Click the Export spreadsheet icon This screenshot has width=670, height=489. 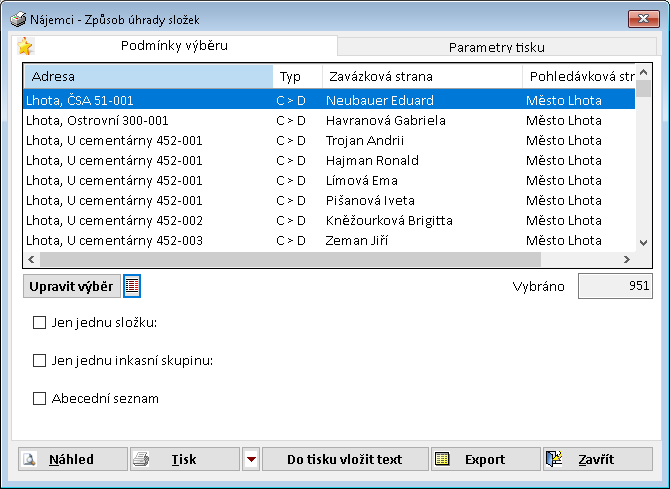click(443, 459)
